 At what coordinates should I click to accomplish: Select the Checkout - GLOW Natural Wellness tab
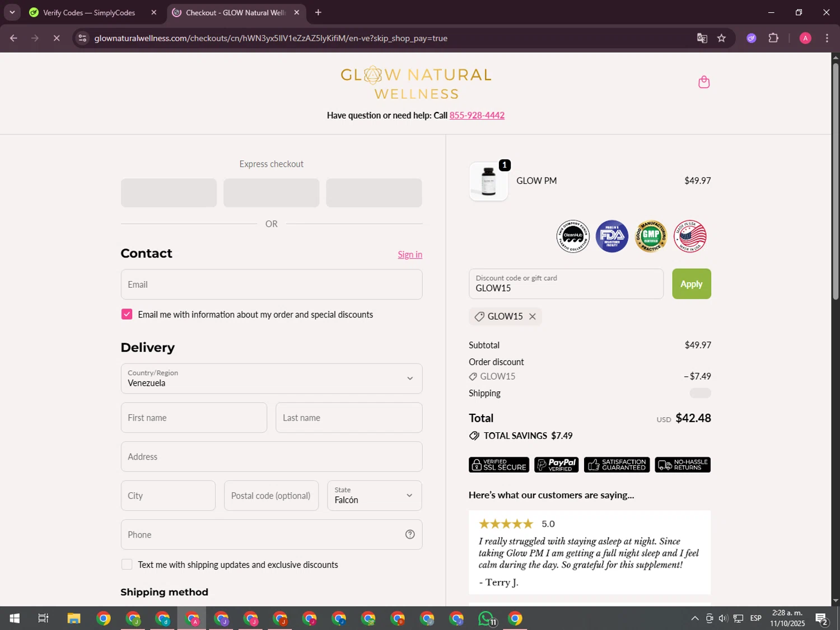point(235,12)
